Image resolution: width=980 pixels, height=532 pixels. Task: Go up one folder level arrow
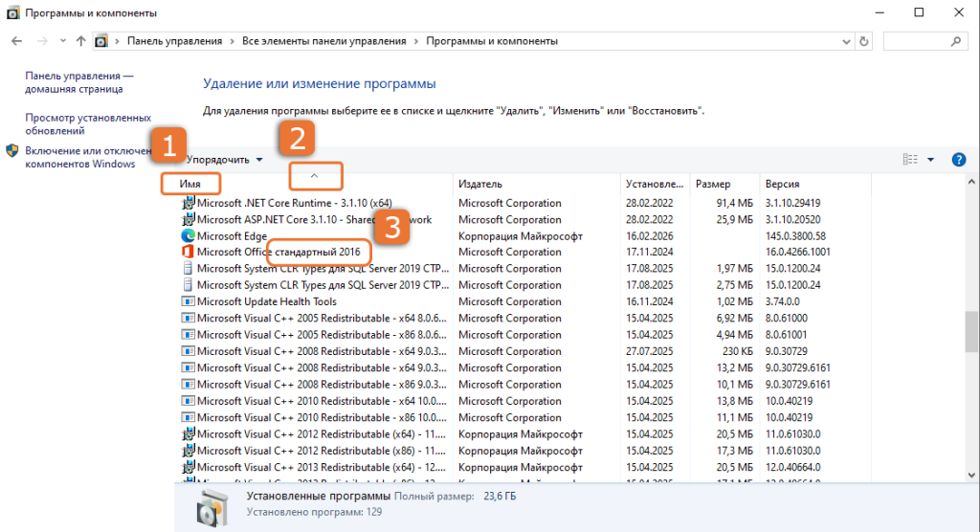coord(80,41)
